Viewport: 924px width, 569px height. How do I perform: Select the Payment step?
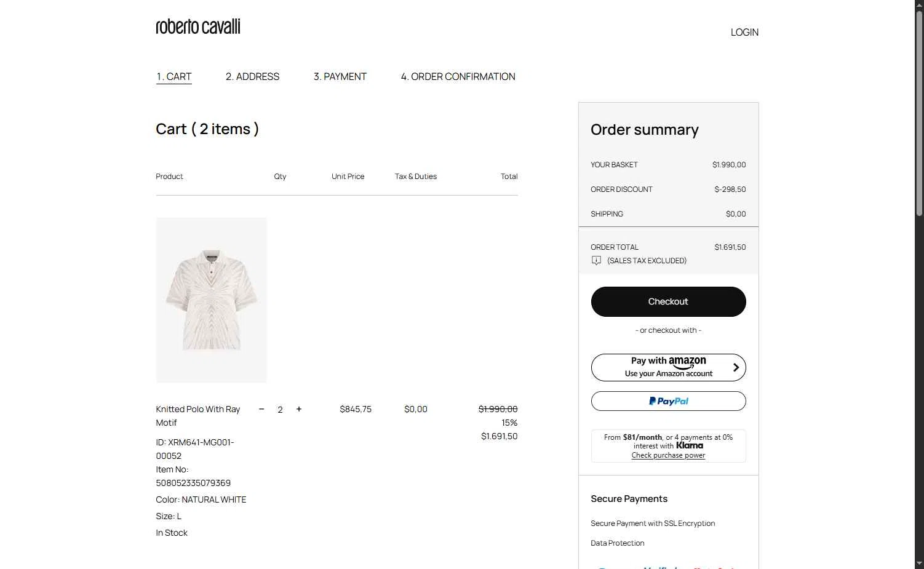340,77
